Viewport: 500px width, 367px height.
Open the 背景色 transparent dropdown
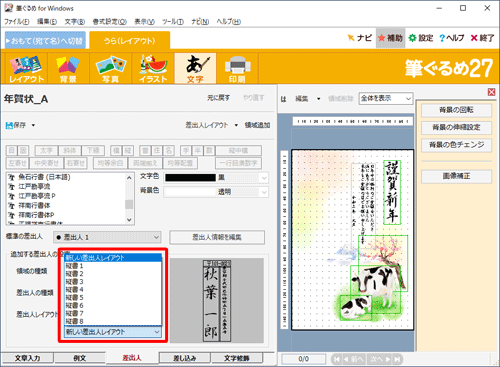(264, 192)
